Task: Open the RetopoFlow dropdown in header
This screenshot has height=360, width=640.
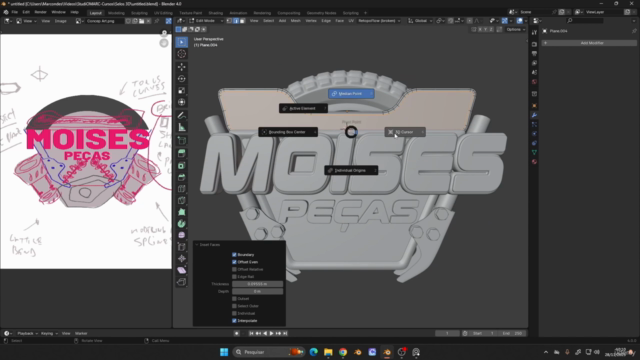Action: 379,20
